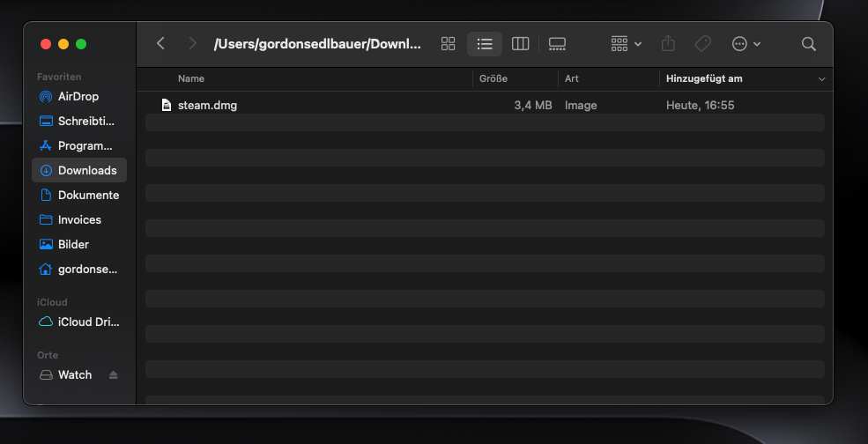Image resolution: width=868 pixels, height=444 pixels.
Task: Sort by the Name column header
Action: coord(191,78)
